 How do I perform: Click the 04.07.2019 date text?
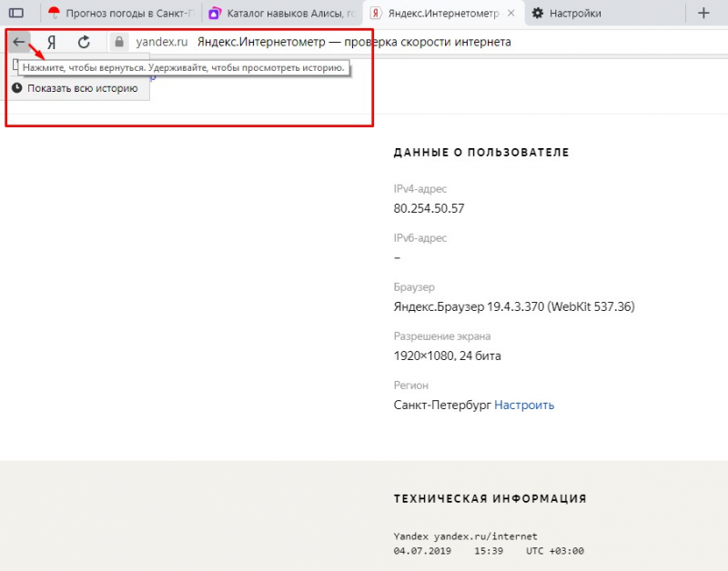coord(422,551)
